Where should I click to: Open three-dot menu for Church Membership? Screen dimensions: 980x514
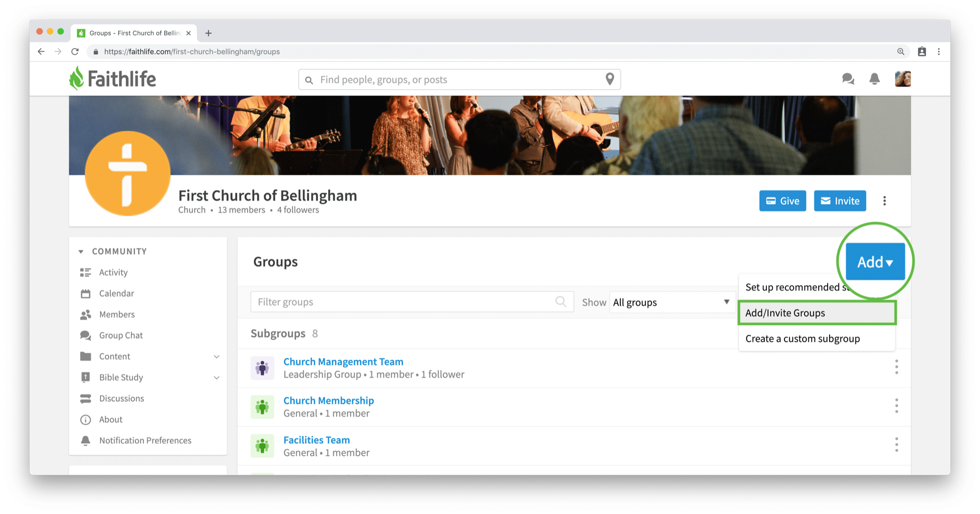point(897,406)
